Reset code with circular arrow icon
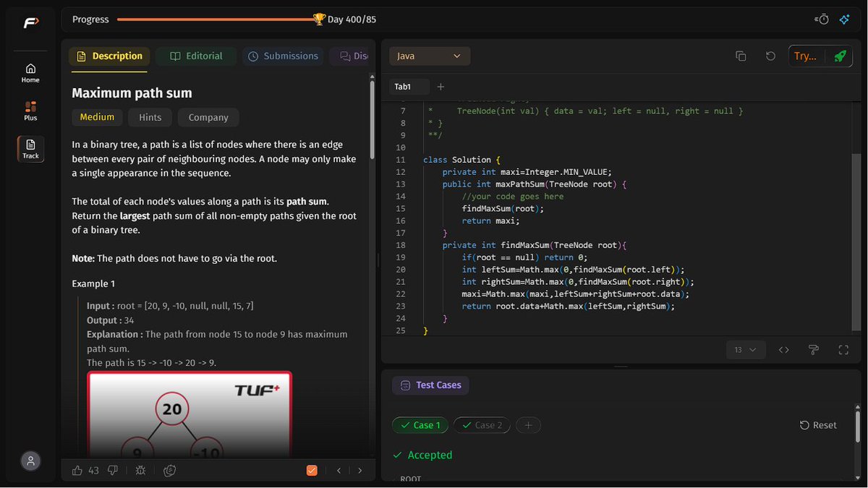Image resolution: width=868 pixels, height=488 pixels. pos(770,56)
